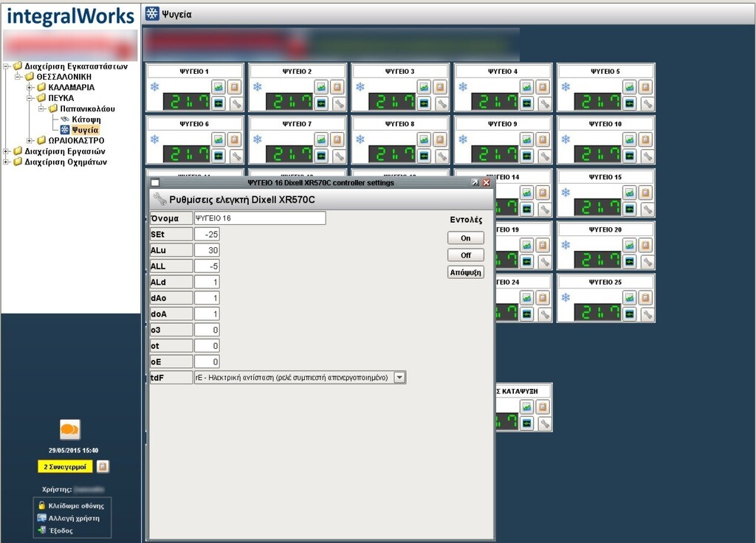Click the wrench icon in ΨΥΓΕΙΟ 15
This screenshot has height=543, width=756.
point(647,209)
